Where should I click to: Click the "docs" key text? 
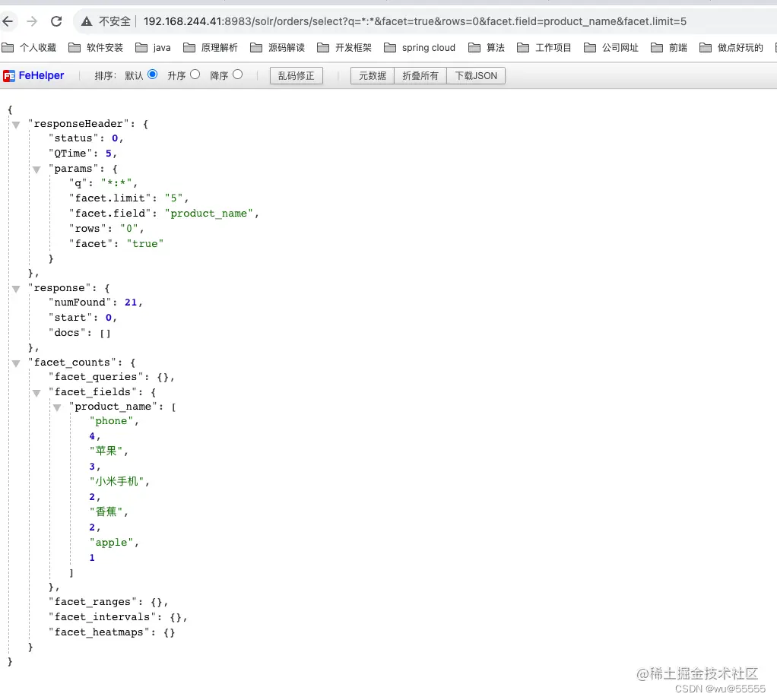coord(67,333)
